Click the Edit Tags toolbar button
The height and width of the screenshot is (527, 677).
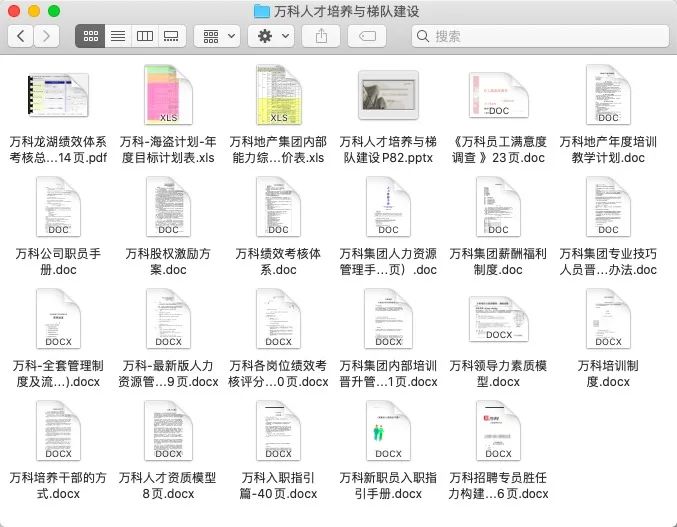(x=367, y=36)
